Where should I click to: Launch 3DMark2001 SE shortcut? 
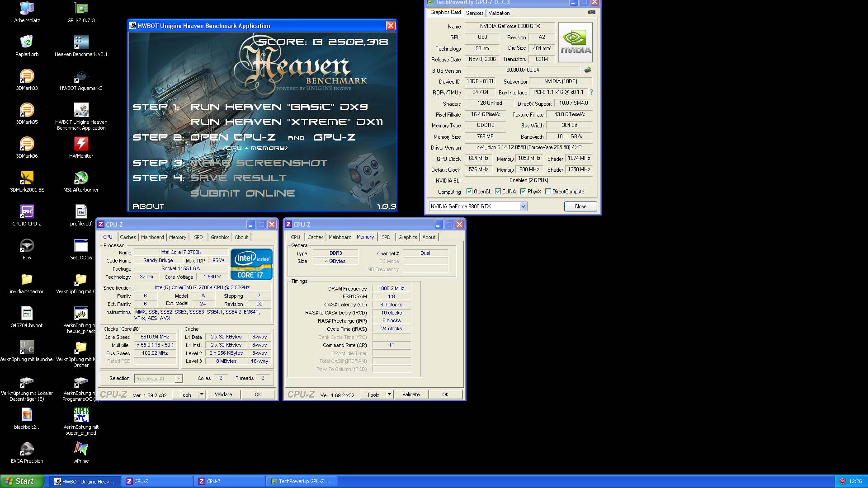[27, 181]
